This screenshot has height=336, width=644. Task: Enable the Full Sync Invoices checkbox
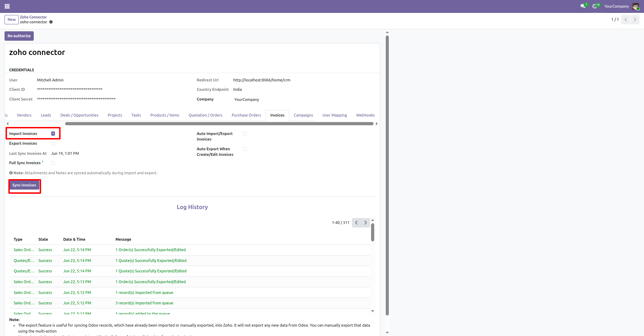[x=53, y=163]
